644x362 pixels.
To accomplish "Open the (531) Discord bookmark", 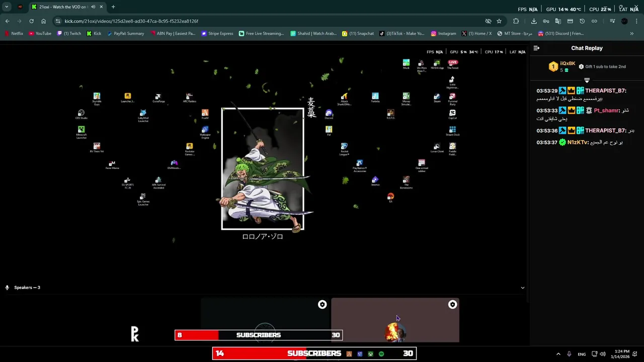I will [x=560, y=34].
